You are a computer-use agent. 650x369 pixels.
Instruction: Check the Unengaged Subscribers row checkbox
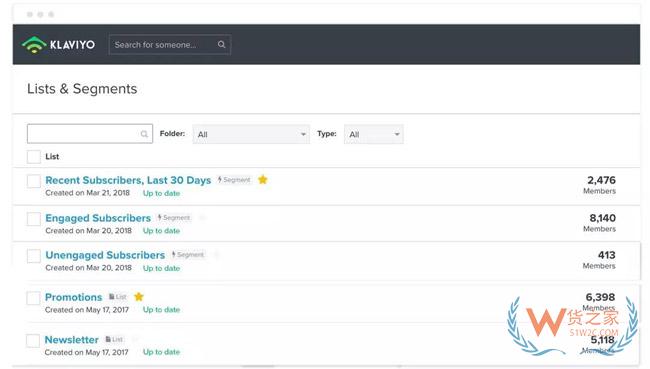point(34,256)
